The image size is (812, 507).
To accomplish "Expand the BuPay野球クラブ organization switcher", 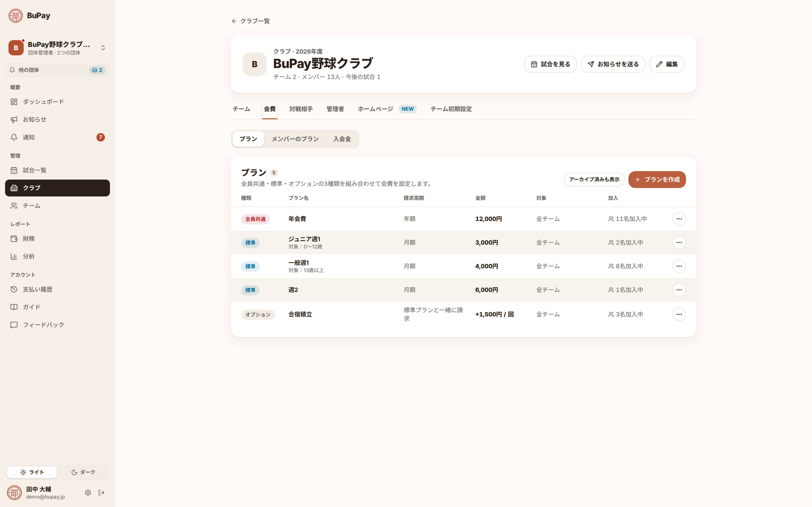I will (57, 48).
